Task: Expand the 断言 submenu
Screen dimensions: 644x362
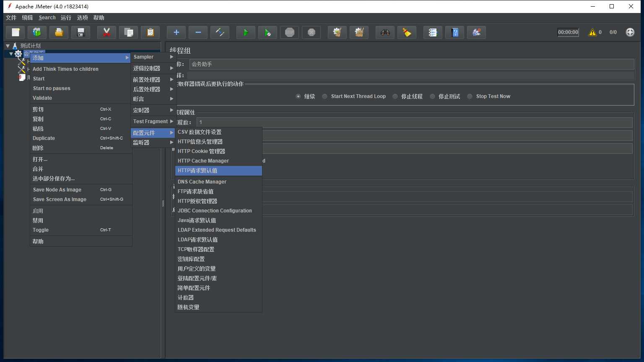Action: (x=153, y=99)
